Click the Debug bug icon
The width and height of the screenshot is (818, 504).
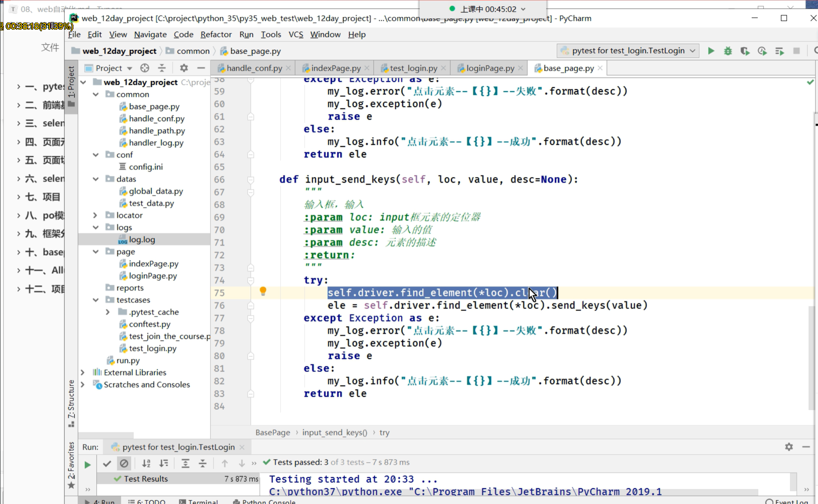pyautogui.click(x=728, y=51)
